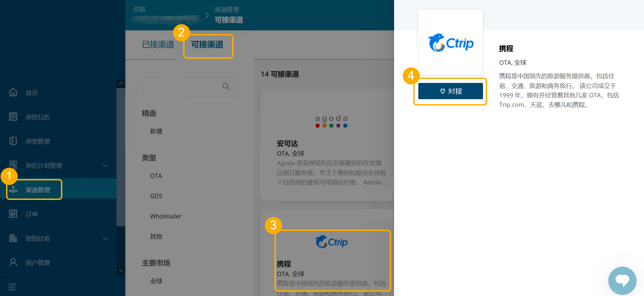Filter channel type by OTA

(156, 176)
